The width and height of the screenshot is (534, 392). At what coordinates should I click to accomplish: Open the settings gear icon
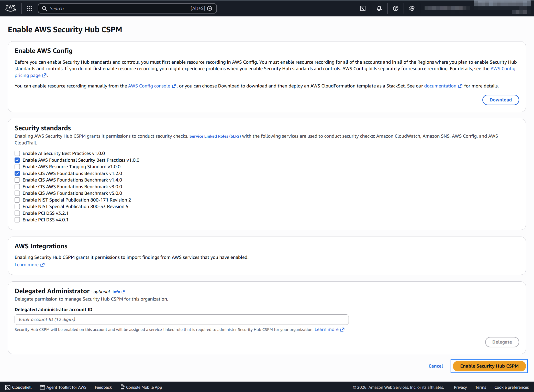tap(412, 9)
